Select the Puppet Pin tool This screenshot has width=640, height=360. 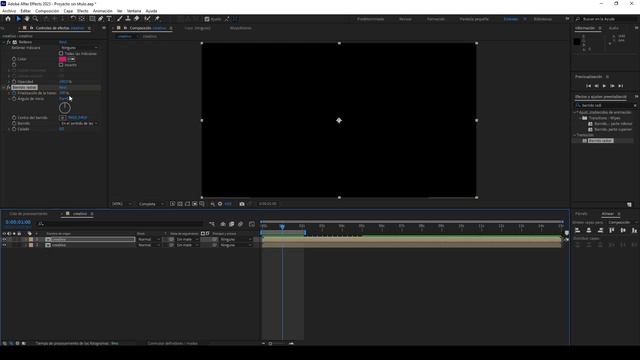coord(157,19)
